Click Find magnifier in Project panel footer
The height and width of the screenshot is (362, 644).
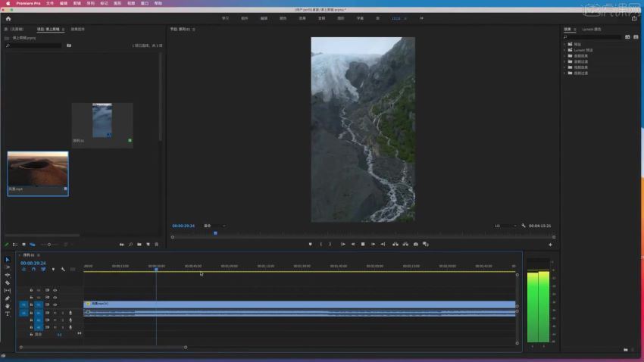pos(130,245)
